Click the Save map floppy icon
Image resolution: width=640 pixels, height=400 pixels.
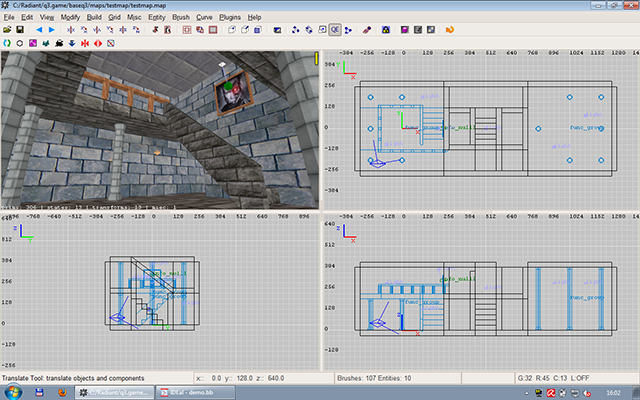pyautogui.click(x=19, y=30)
